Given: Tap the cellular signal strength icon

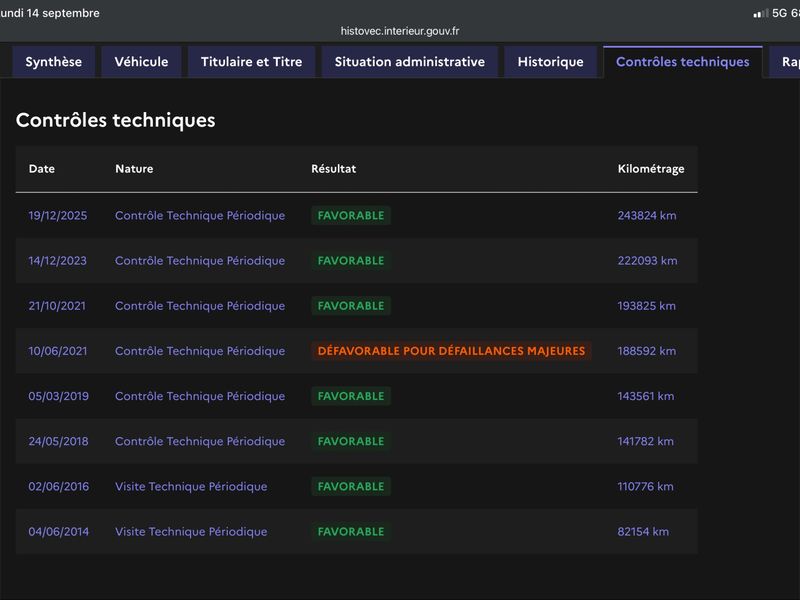Looking at the screenshot, I should coord(761,14).
